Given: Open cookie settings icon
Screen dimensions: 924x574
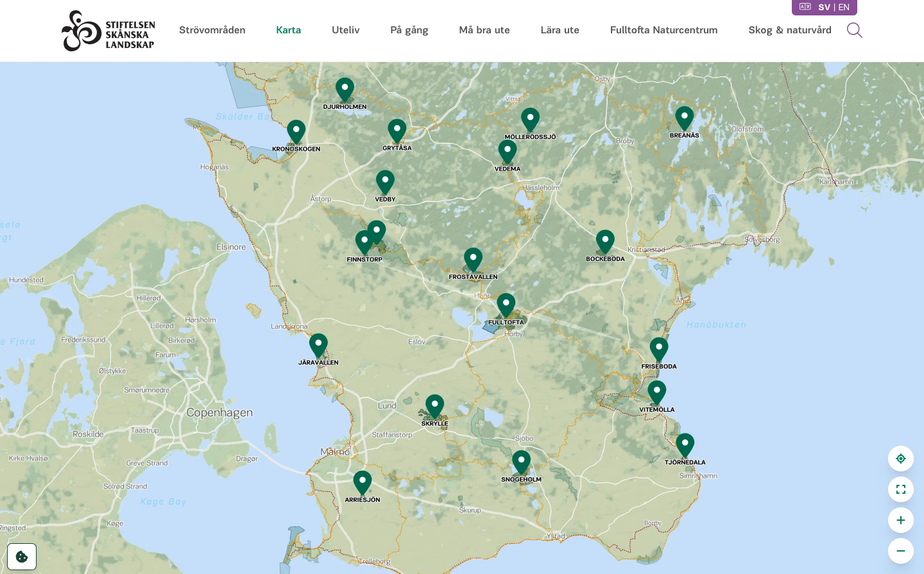Looking at the screenshot, I should click(22, 557).
